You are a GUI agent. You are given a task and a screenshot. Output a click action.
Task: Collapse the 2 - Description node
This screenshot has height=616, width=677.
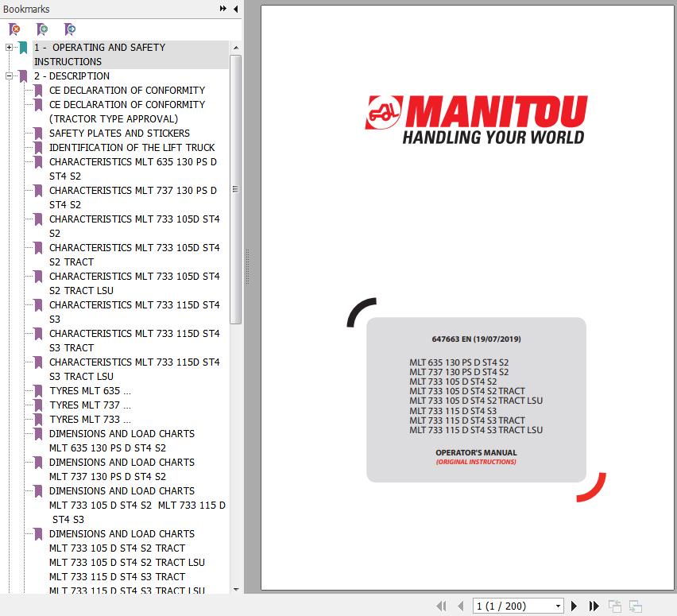pyautogui.click(x=9, y=76)
